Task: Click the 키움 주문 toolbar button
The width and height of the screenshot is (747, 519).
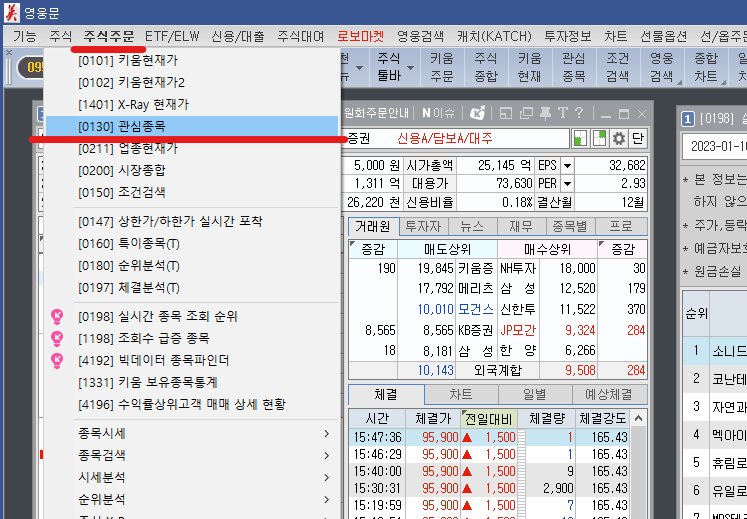Action: pyautogui.click(x=442, y=68)
